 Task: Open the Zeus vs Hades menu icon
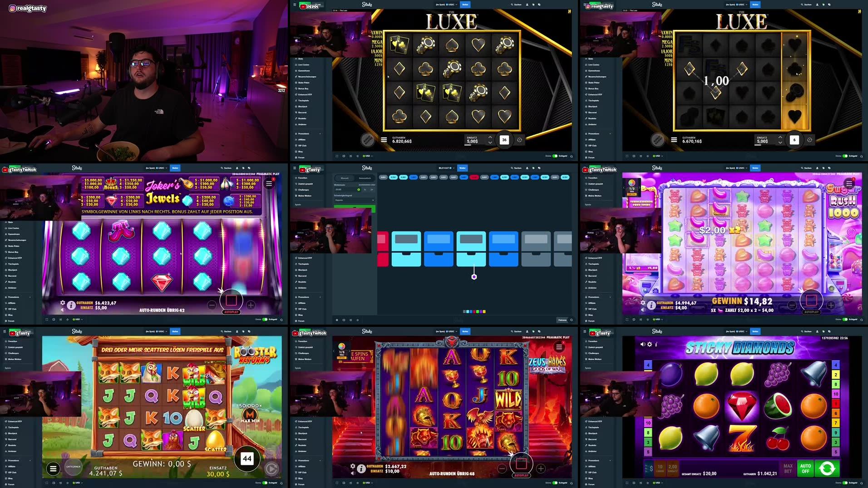click(x=559, y=347)
